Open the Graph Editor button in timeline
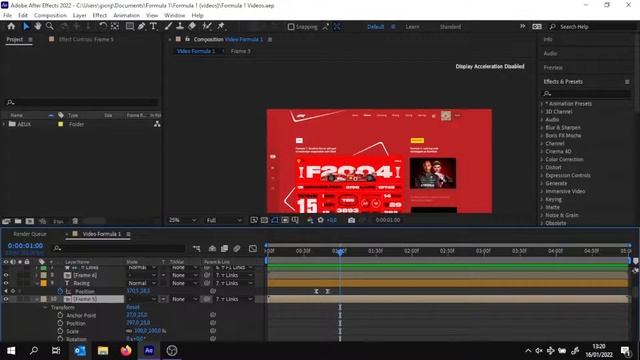The height and width of the screenshot is (360, 640). pyautogui.click(x=253, y=248)
